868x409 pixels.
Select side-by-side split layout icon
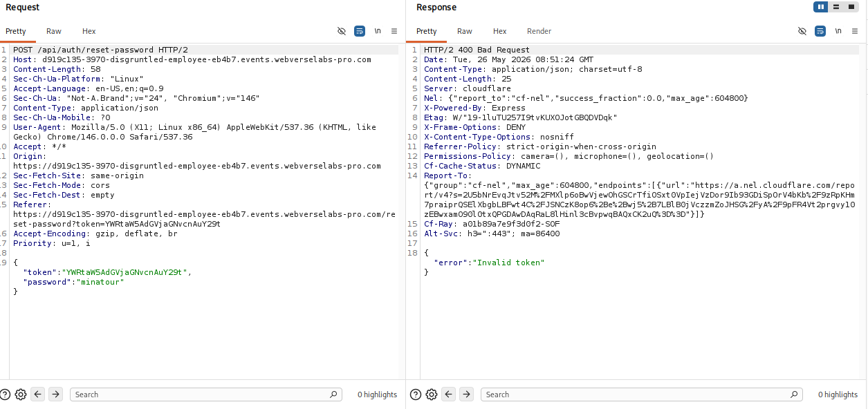[x=821, y=7]
